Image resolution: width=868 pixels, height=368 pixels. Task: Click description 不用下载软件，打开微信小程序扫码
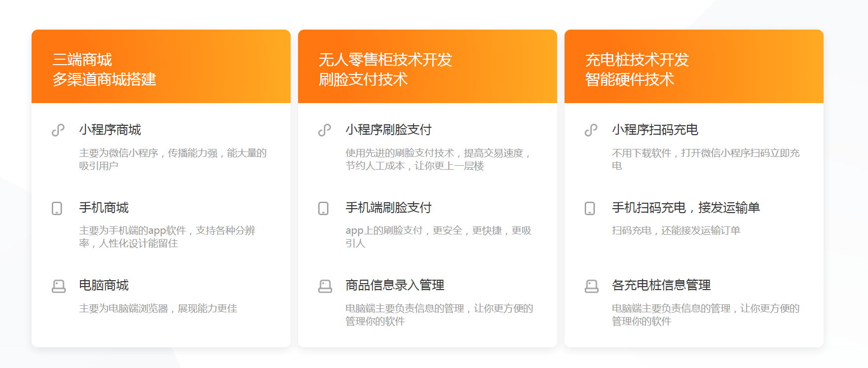click(x=706, y=159)
